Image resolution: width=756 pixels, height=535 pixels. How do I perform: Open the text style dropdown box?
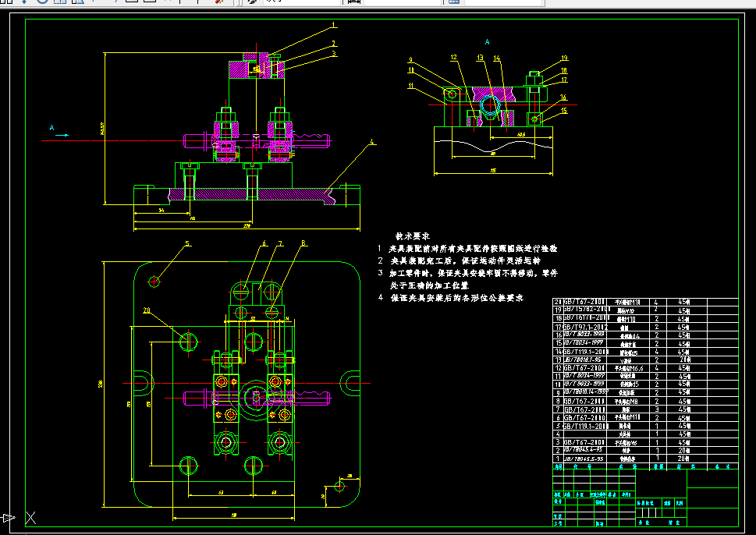[x=302, y=2]
